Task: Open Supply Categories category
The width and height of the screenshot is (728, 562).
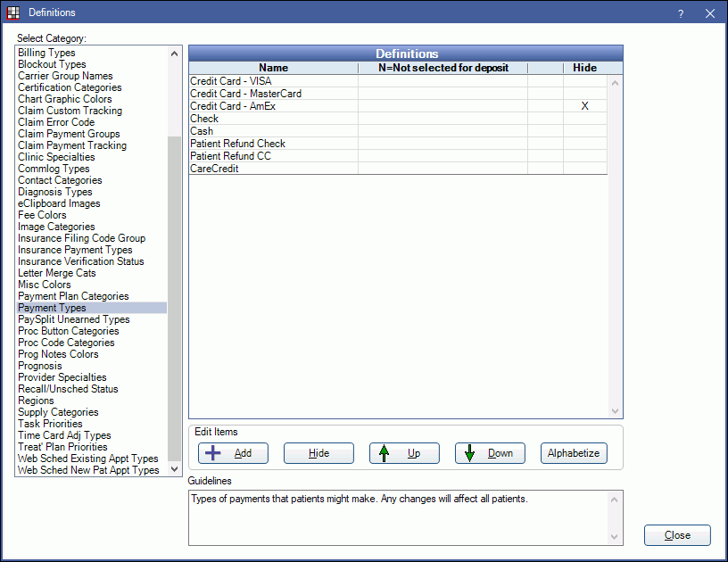Action: [92, 412]
